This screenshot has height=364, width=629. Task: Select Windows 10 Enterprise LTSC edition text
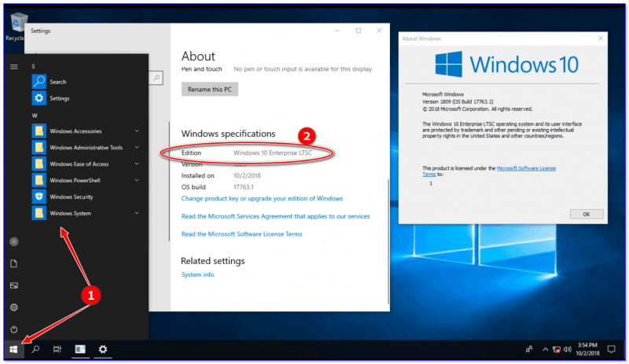pyautogui.click(x=273, y=153)
